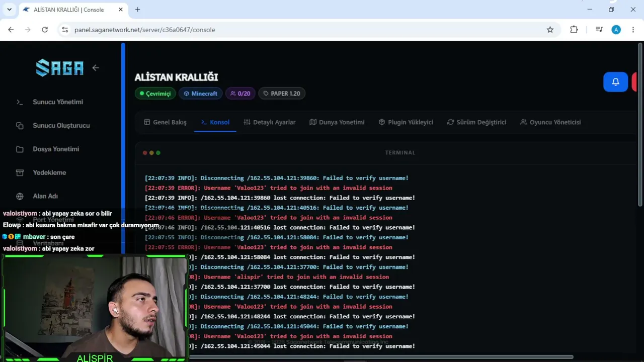Click the 22:07:46 ERROR log line
The image size is (644, 362).
[268, 218]
